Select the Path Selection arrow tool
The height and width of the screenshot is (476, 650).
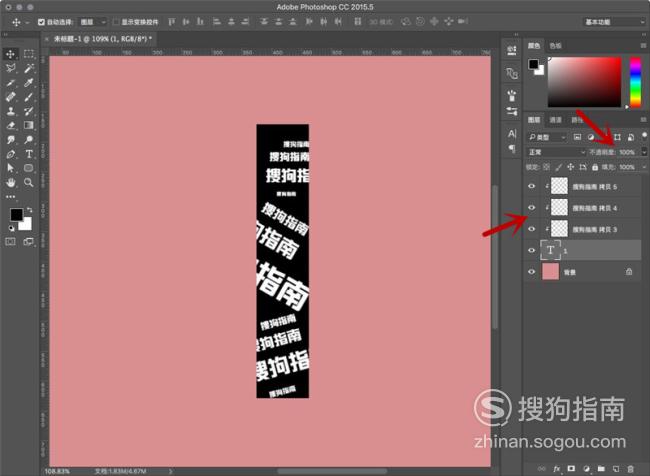[x=10, y=168]
